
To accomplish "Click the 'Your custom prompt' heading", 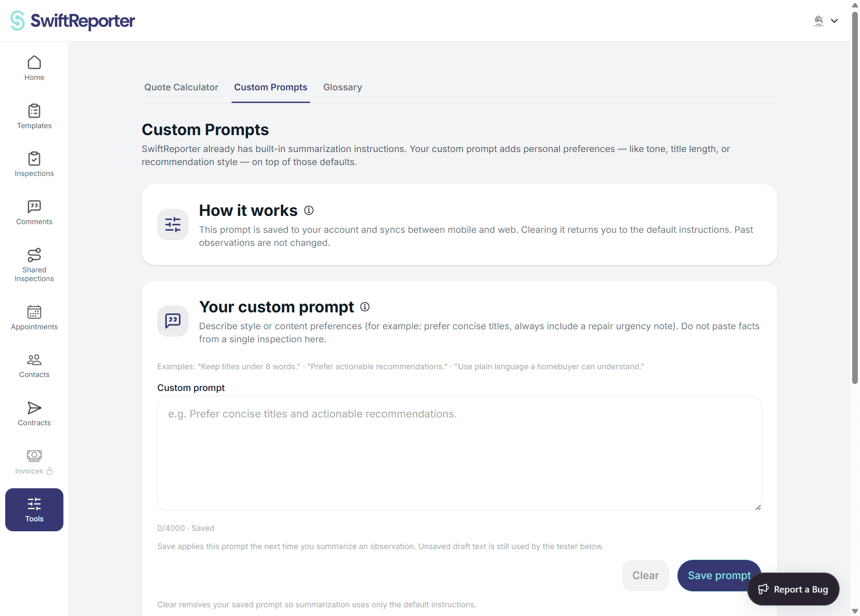I will point(277,307).
